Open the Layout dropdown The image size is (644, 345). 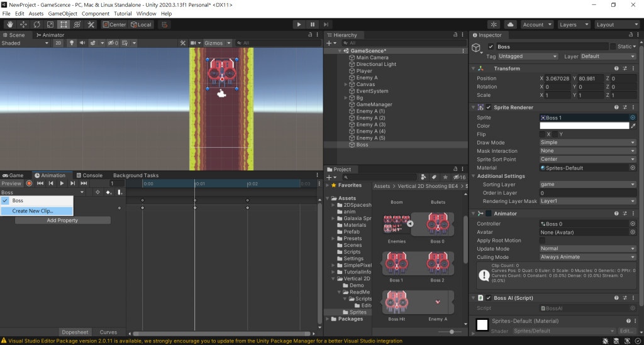(x=618, y=25)
